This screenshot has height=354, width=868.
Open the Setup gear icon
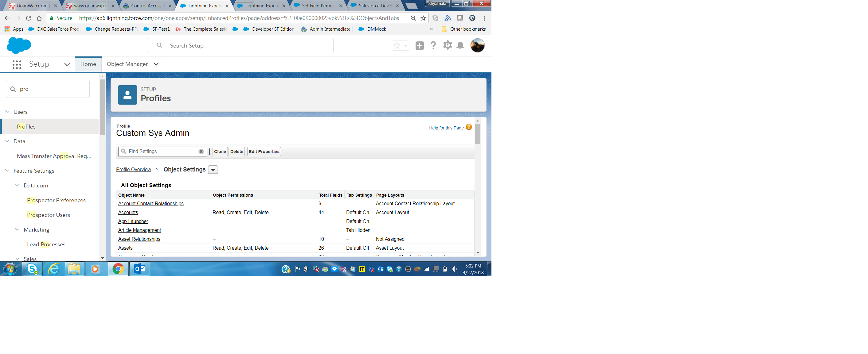point(447,45)
